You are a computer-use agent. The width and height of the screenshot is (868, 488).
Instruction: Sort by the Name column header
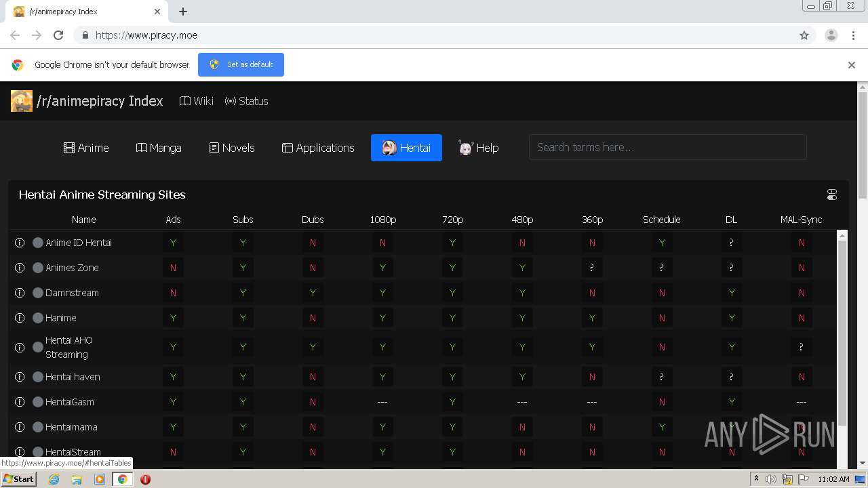click(x=84, y=220)
